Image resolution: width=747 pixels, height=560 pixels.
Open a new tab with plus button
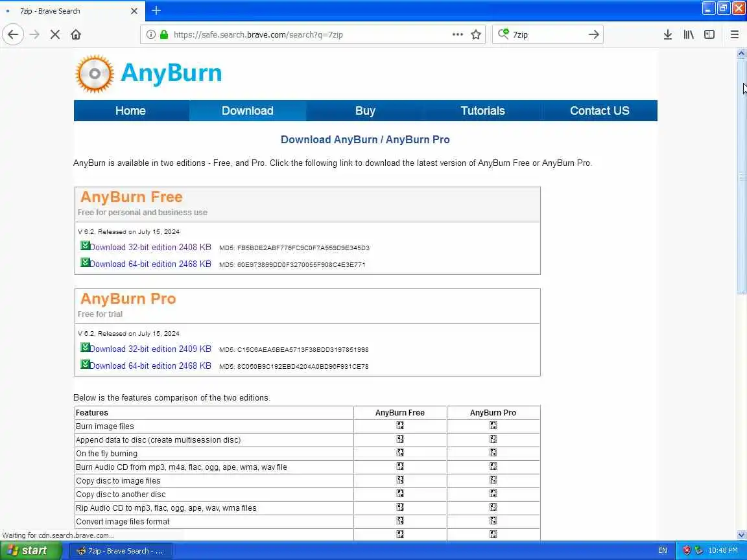coord(156,10)
